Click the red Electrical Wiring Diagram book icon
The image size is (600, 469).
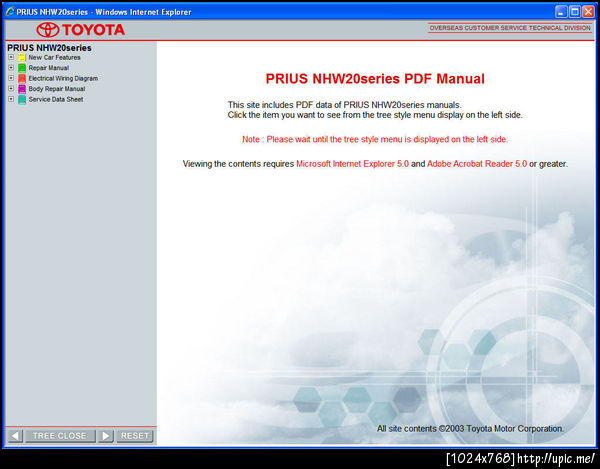tap(22, 78)
